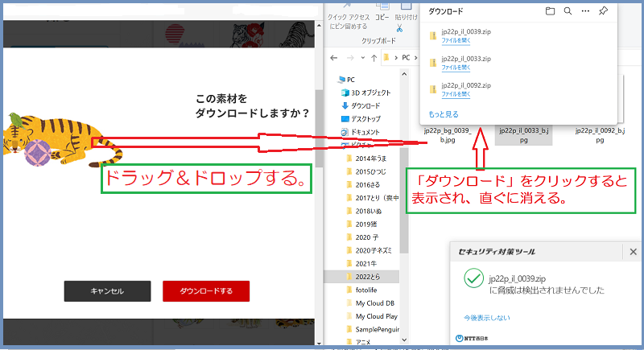Click navigation pane scroll down arrow
Viewport: 644px width, 350px height.
pyautogui.click(x=404, y=340)
